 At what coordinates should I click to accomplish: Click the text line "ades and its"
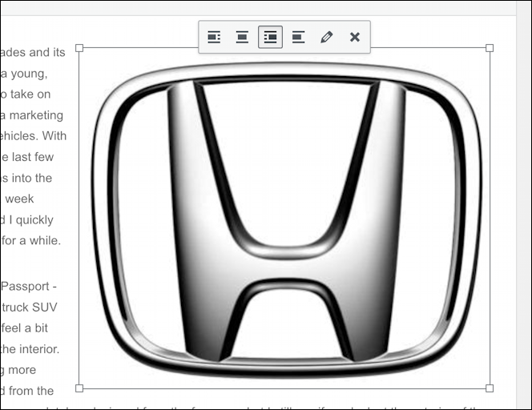pyautogui.click(x=33, y=53)
